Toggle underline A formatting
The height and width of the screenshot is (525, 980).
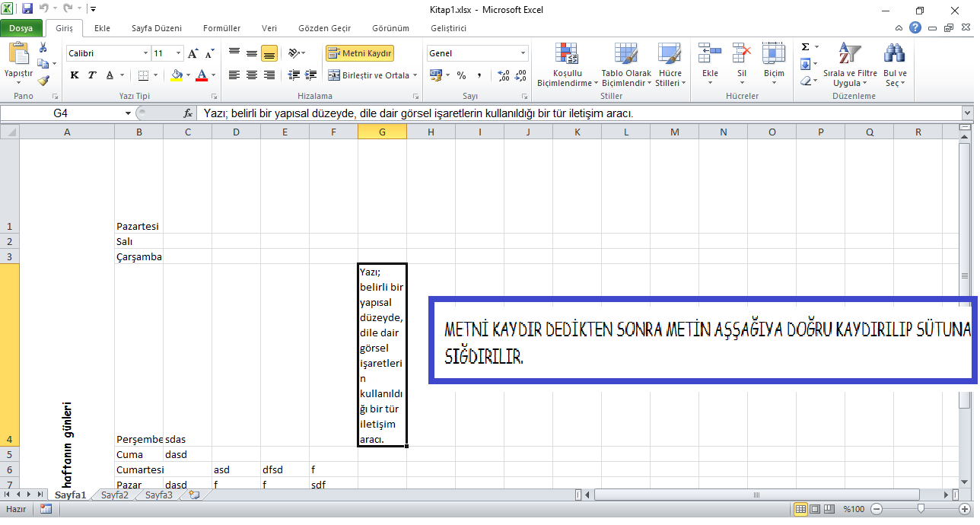pyautogui.click(x=110, y=75)
